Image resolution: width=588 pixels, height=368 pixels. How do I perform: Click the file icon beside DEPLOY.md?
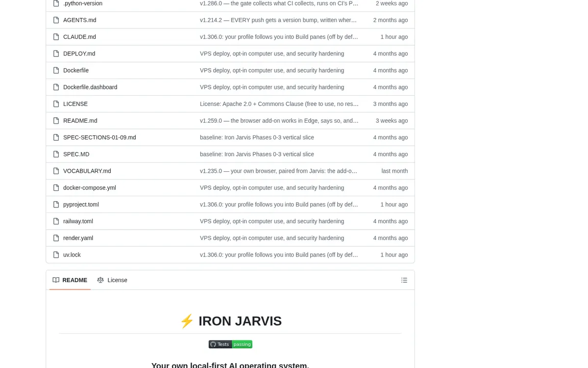coord(56,53)
